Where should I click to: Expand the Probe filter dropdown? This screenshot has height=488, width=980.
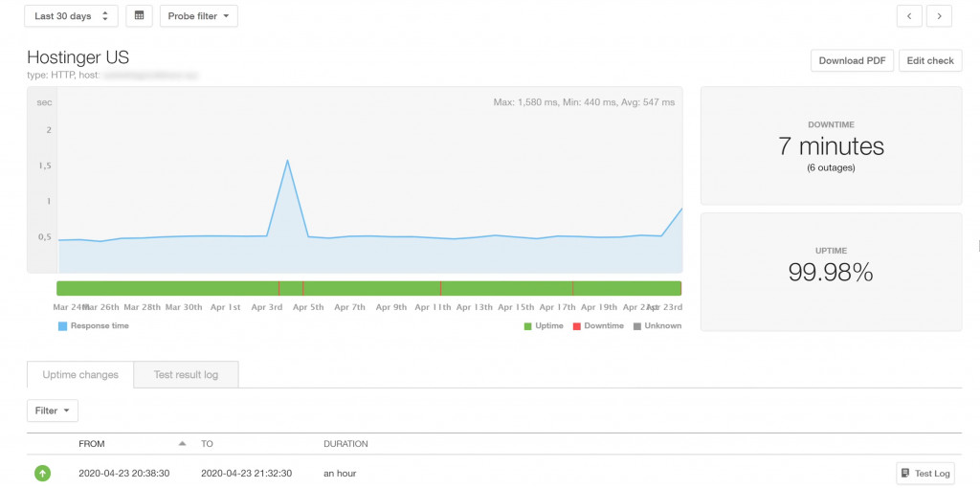(197, 16)
